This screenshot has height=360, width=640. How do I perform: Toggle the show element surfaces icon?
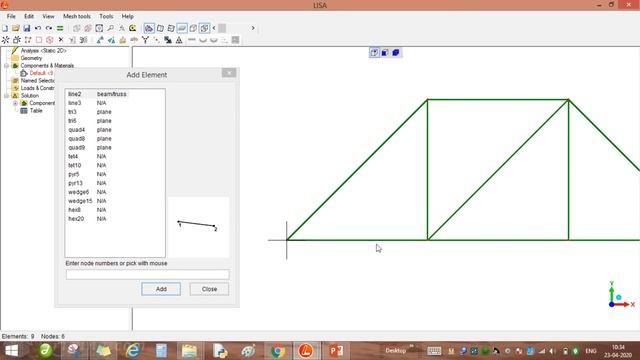point(182,28)
